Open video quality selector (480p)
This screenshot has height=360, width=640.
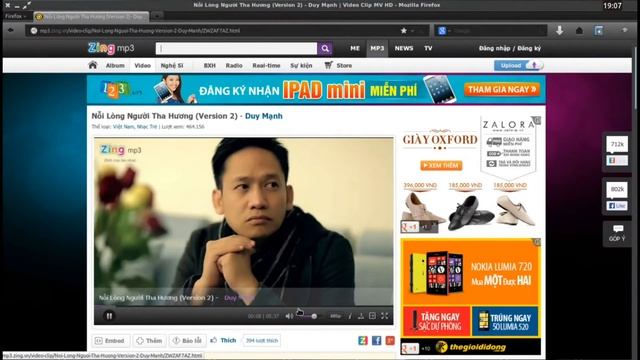[x=335, y=316]
